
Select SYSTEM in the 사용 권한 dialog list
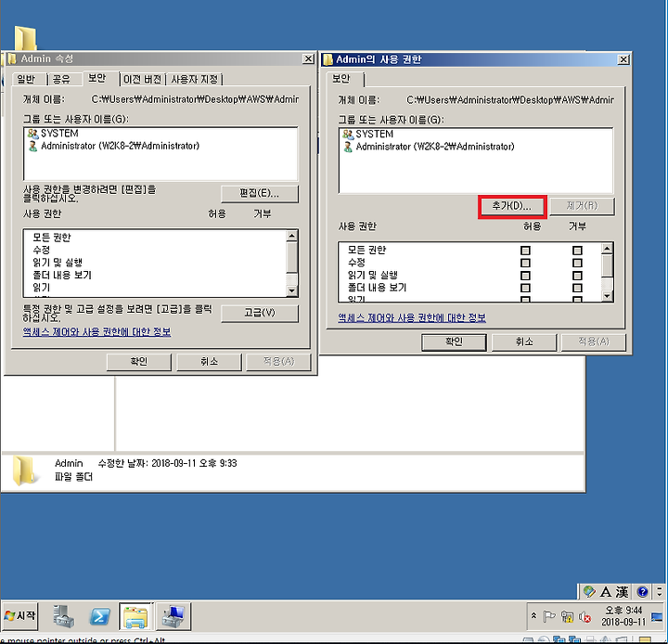tap(368, 135)
